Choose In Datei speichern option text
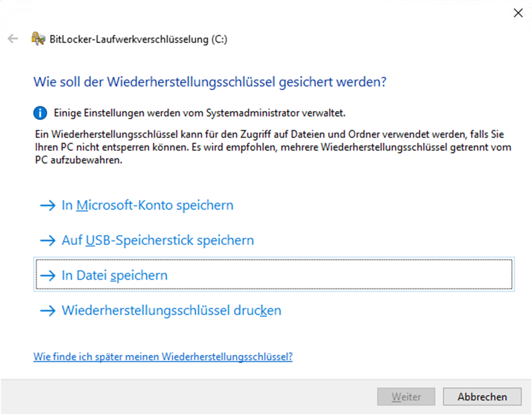This screenshot has width=532, height=415. [115, 275]
